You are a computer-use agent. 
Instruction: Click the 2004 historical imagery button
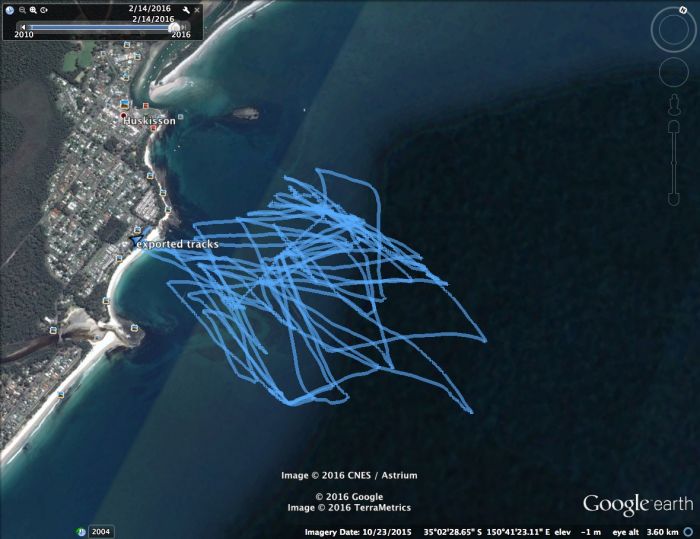tap(101, 531)
